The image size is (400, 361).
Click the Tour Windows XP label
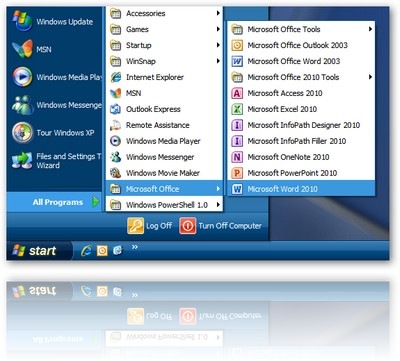click(65, 133)
